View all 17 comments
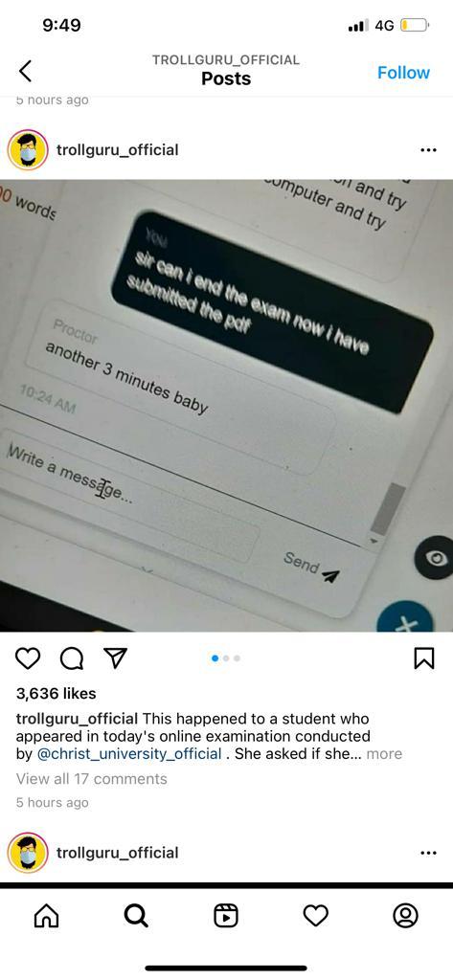 [91, 779]
